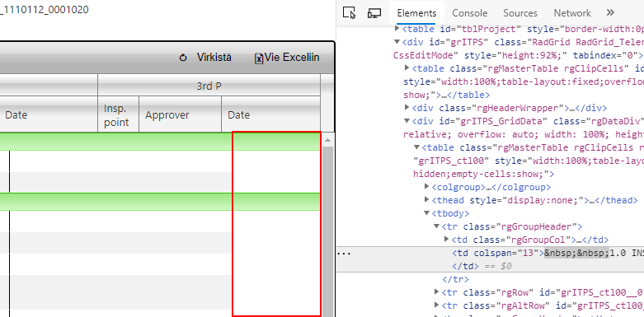Expand the first rgMasterTable rgClipCells node
The image size is (644, 317).
[407, 68]
